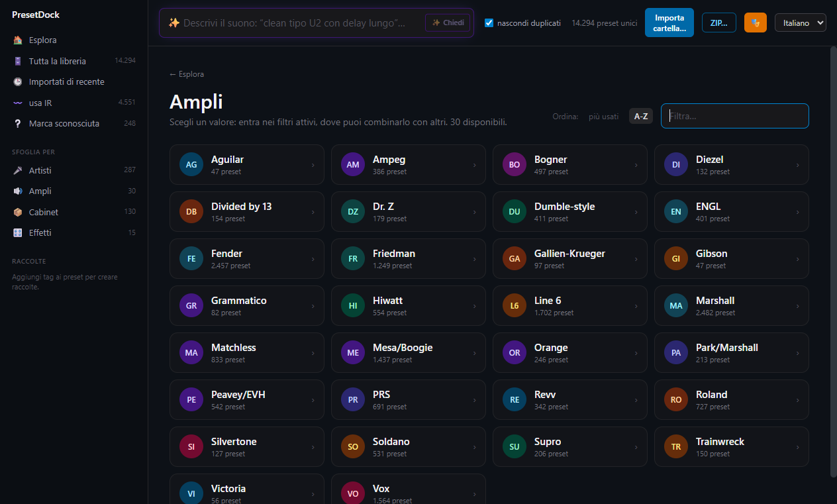Open the Roland amp card
Screen dimensions: 837x504
(732, 400)
